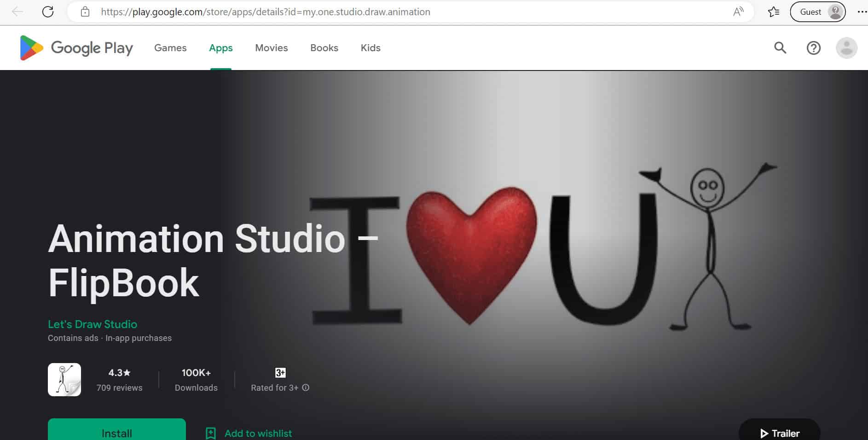Go to the Books tab
The image size is (868, 440).
(324, 48)
